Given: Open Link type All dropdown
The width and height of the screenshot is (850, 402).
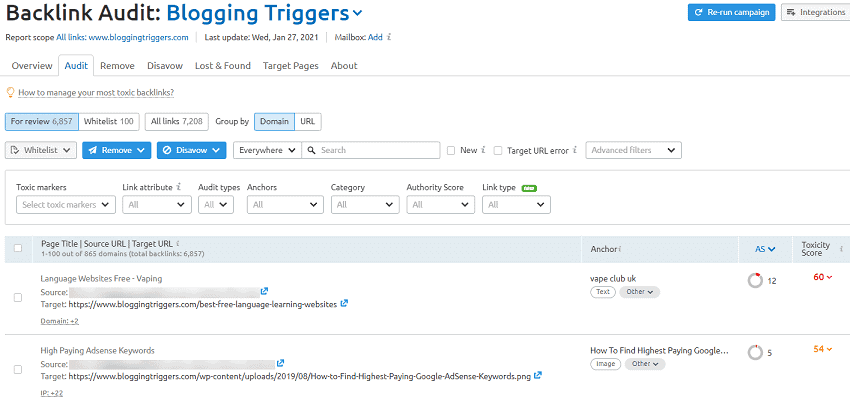Looking at the screenshot, I should point(516,205).
